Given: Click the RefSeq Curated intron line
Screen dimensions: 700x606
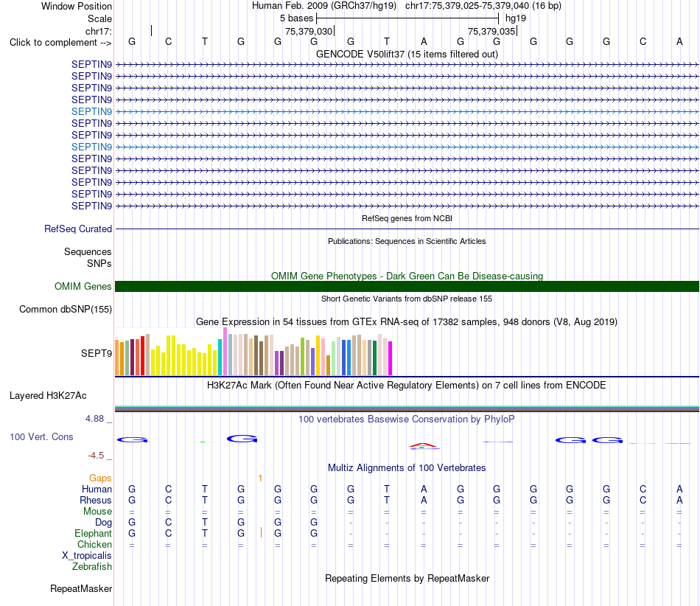Looking at the screenshot, I should 407,229.
